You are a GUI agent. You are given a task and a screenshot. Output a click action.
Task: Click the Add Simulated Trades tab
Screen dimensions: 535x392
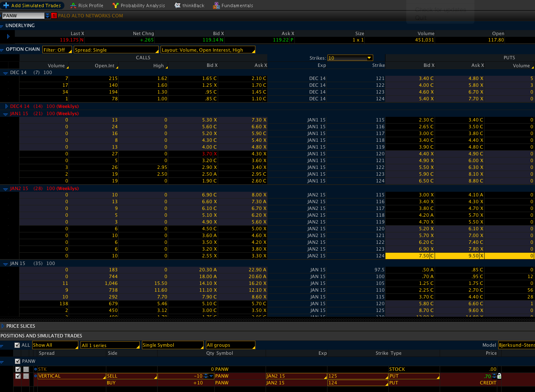coord(32,6)
